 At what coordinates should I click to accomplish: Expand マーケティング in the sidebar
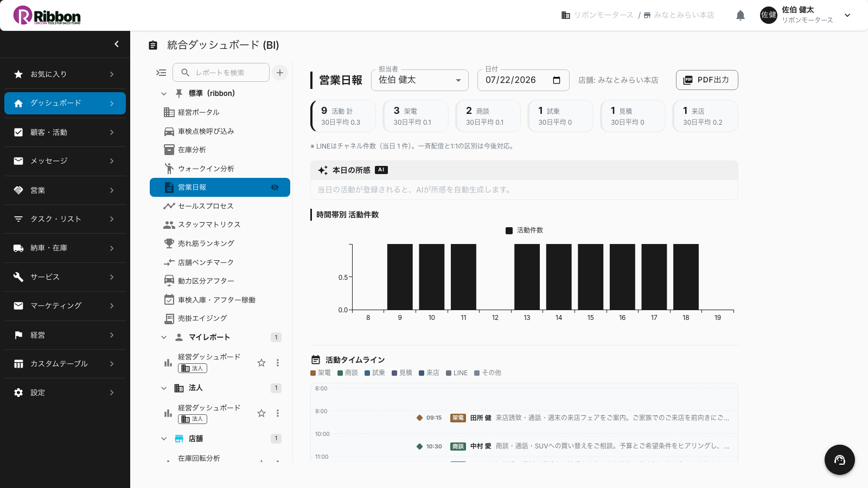click(x=65, y=306)
